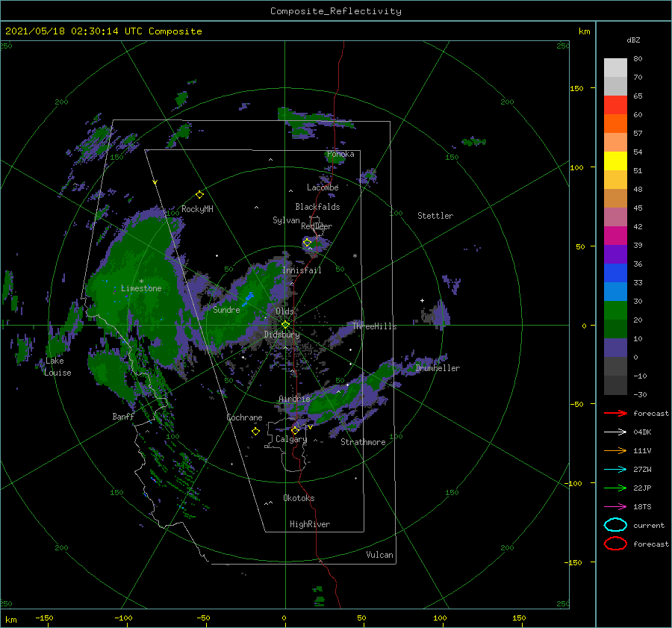This screenshot has height=628, width=672.
Task: Select the bright green 30-20 dBZ swatch
Action: [x=615, y=310]
